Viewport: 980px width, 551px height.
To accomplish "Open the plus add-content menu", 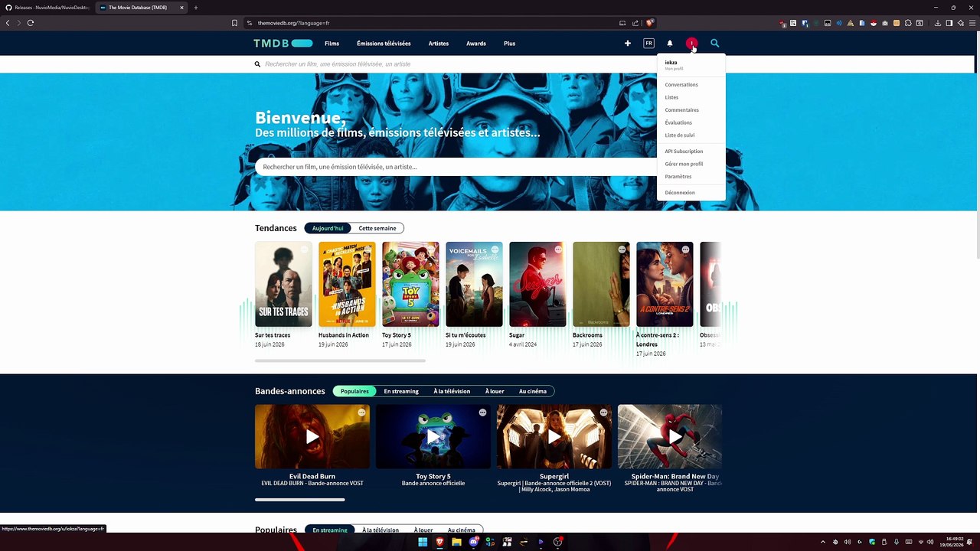I will tap(628, 44).
